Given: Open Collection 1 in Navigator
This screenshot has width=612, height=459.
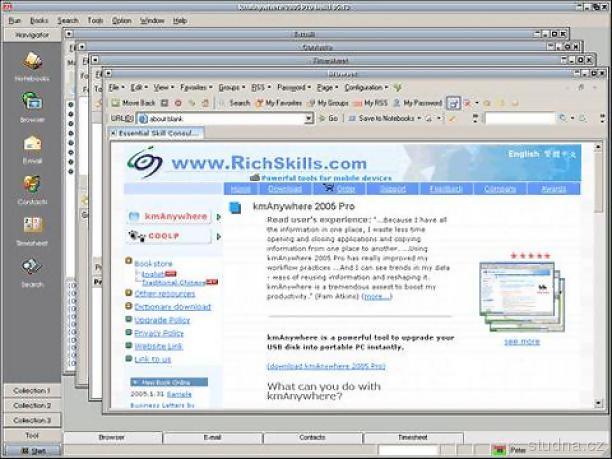Looking at the screenshot, I should coord(32,391).
